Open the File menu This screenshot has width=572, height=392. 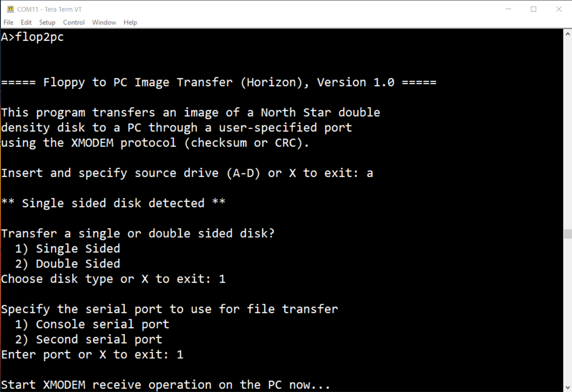(8, 22)
